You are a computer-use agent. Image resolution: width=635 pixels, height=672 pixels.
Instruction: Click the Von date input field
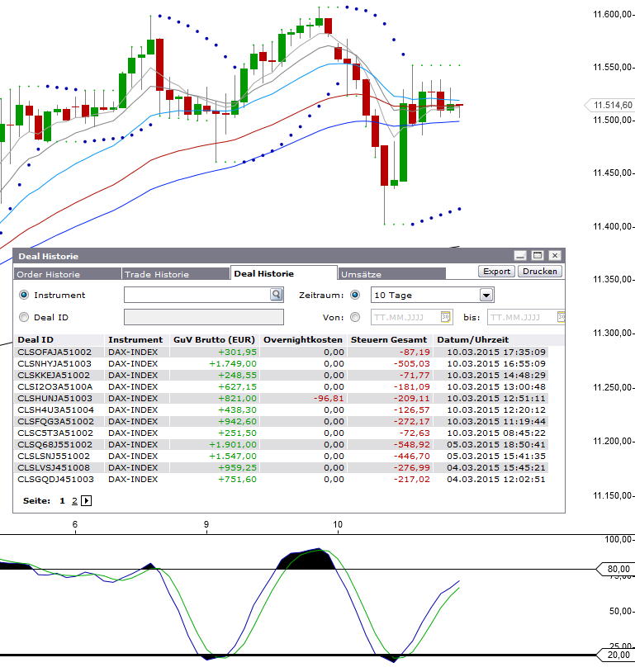click(x=405, y=317)
